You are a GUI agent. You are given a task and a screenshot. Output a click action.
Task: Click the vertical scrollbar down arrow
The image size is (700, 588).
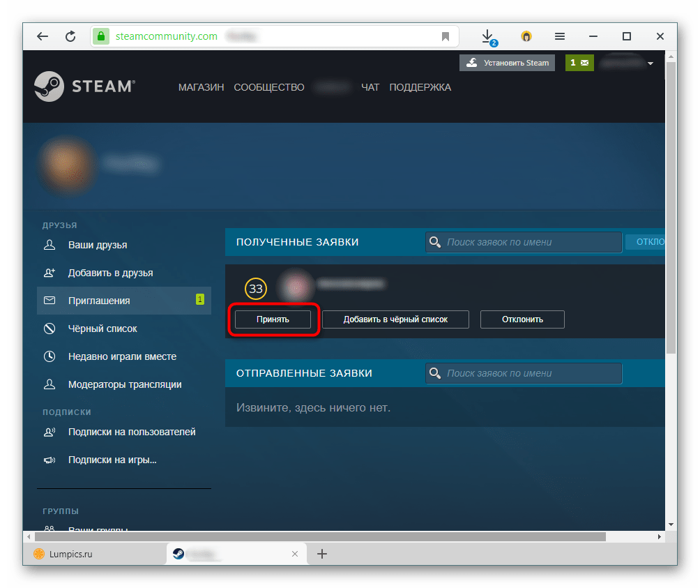pyautogui.click(x=671, y=525)
